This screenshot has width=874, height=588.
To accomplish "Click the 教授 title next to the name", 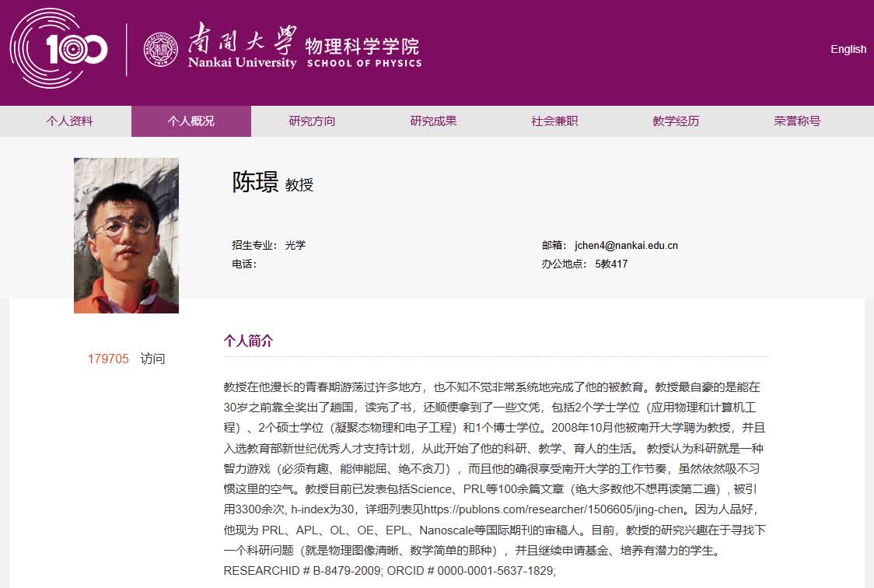I will click(x=299, y=185).
